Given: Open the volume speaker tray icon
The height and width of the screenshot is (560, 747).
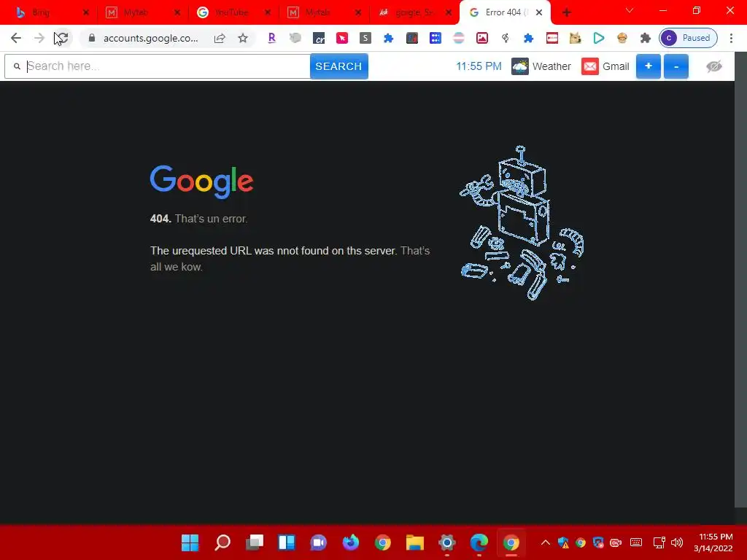Looking at the screenshot, I should pos(677,542).
